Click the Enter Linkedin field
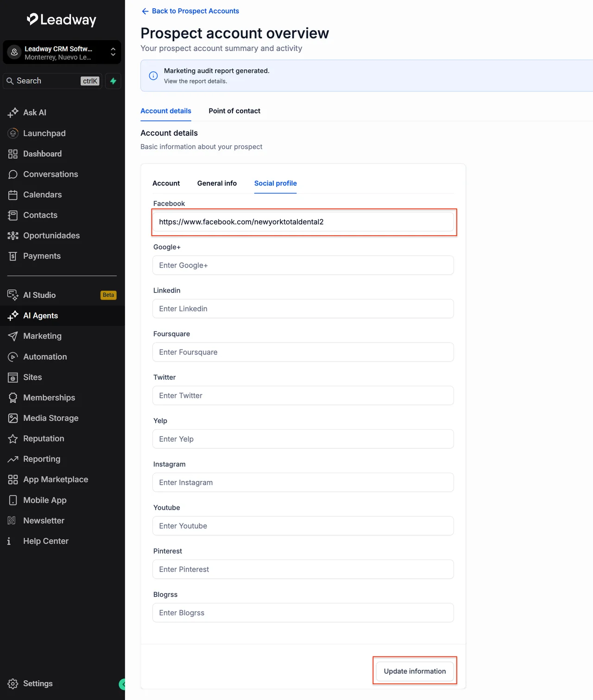593x700 pixels. click(303, 309)
